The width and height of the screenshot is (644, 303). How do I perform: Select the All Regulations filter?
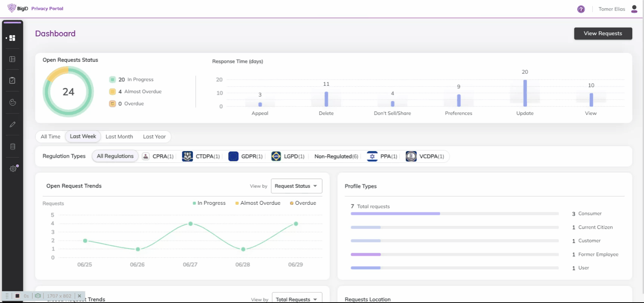(x=115, y=156)
